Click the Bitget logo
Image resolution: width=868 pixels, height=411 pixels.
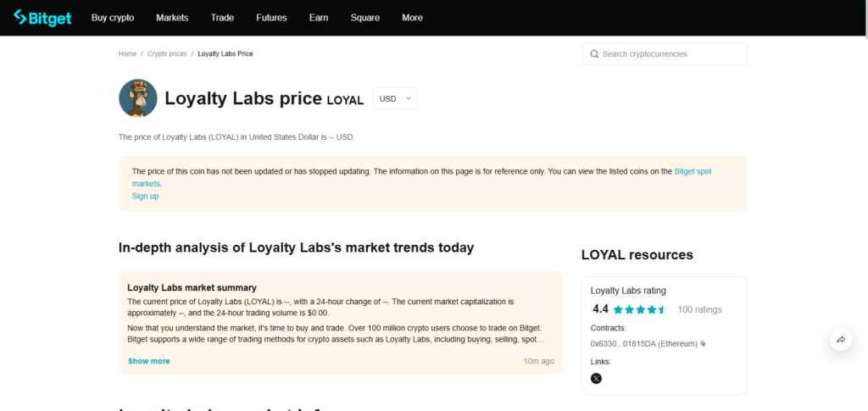click(x=42, y=18)
